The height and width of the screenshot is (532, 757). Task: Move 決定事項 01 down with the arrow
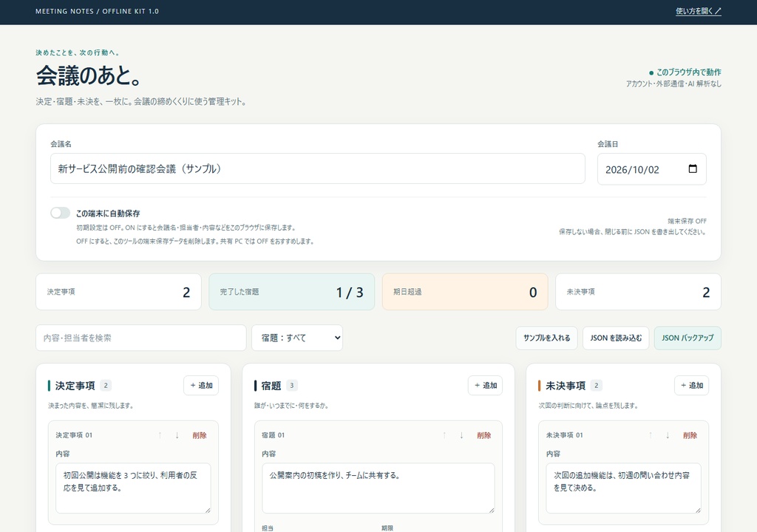tap(177, 435)
